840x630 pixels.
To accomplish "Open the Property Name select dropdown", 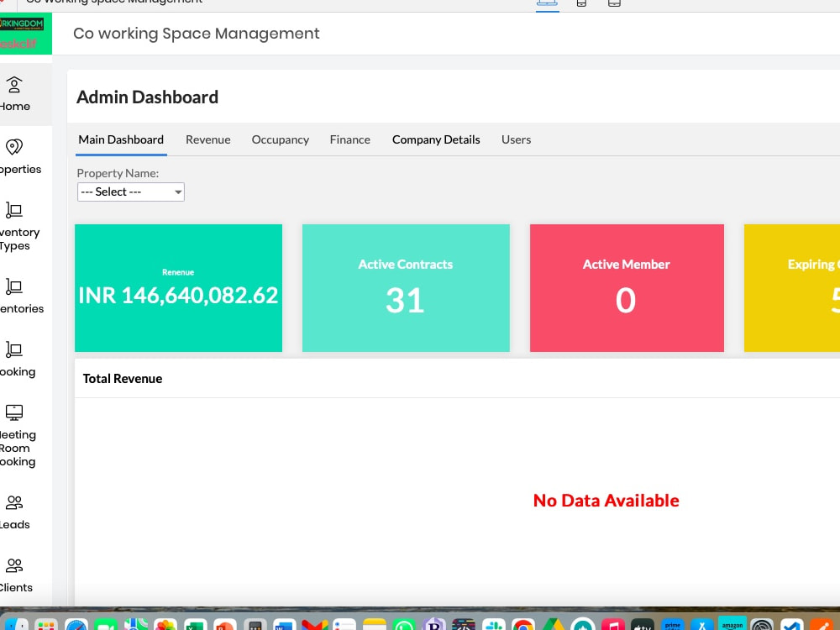I will tap(130, 192).
